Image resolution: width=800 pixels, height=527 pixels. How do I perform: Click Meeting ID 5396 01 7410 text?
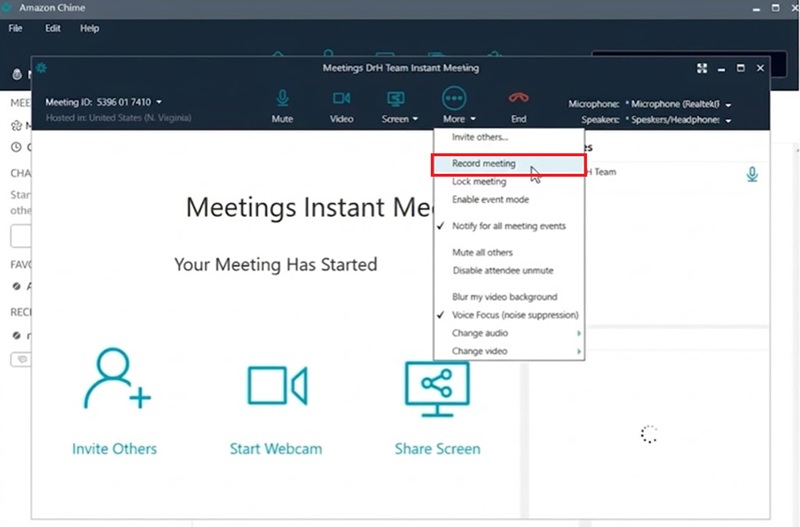coord(98,102)
